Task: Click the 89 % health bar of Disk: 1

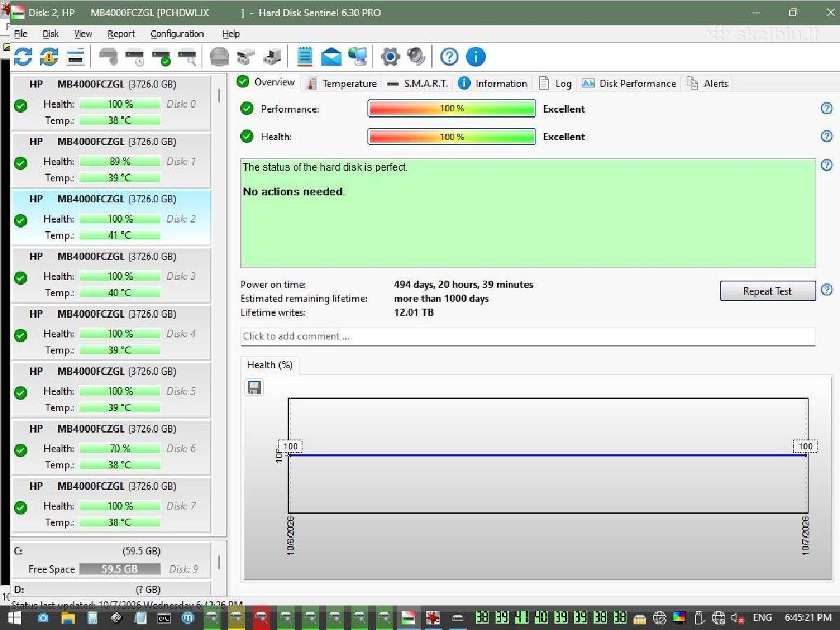Action: (120, 162)
